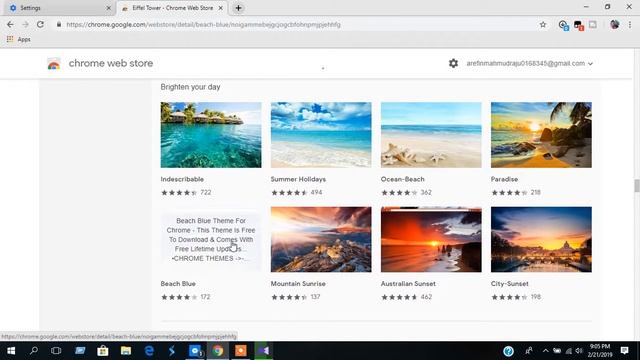Viewport: 640px width, 360px height.
Task: Close the Settings tab
Action: click(x=109, y=8)
